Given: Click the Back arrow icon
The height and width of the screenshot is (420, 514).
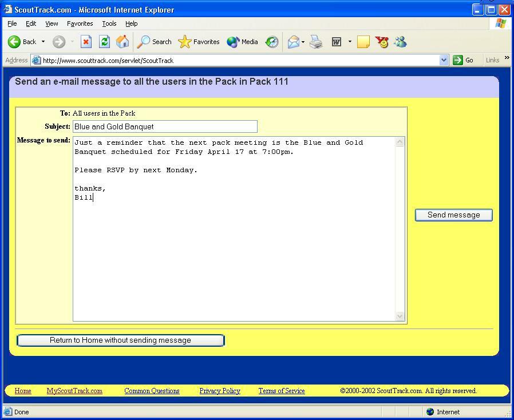Looking at the screenshot, I should pos(14,42).
